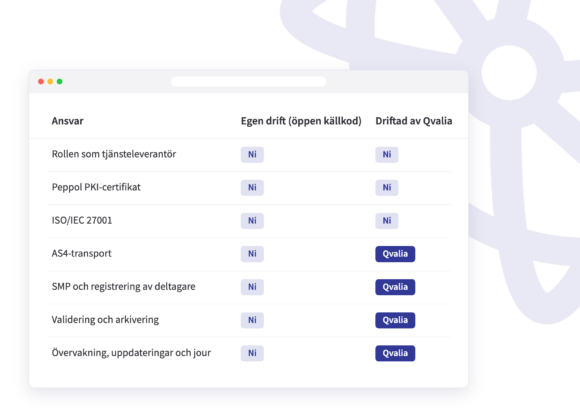The width and height of the screenshot is (580, 414).
Task: Click 'Övervakning, uppdateringar och jour' label
Action: [x=131, y=353]
